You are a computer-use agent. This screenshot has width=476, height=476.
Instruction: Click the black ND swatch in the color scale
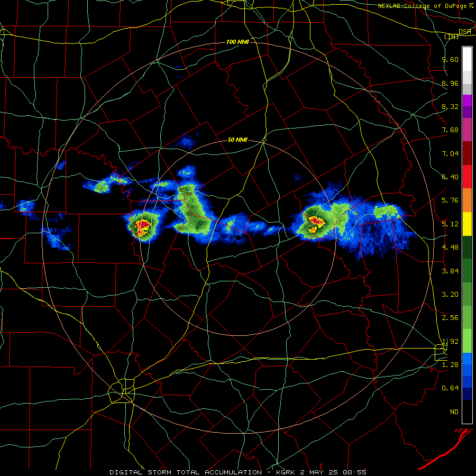point(467,411)
